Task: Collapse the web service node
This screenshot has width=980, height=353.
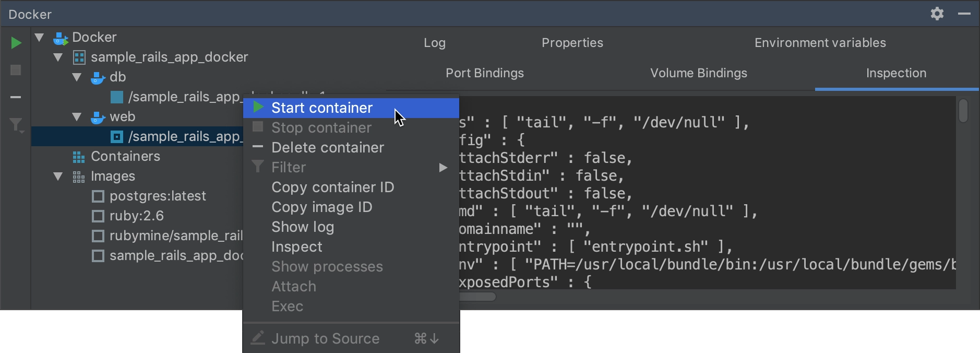Action: coord(77,117)
